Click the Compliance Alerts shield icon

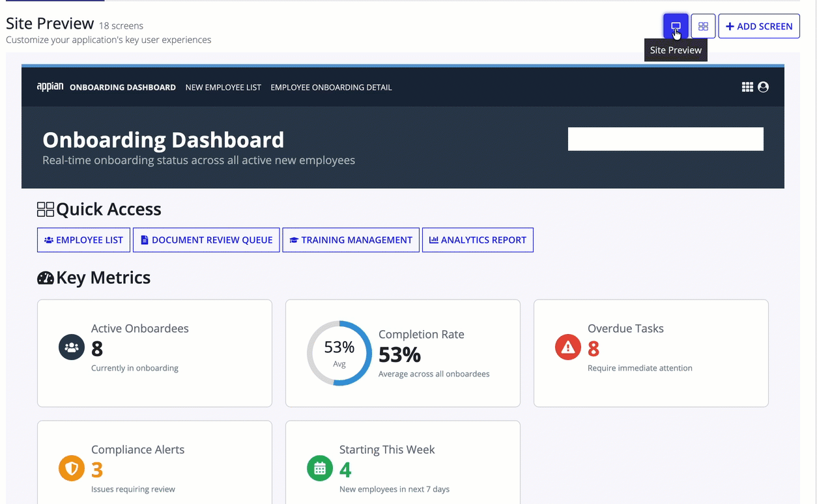click(72, 468)
